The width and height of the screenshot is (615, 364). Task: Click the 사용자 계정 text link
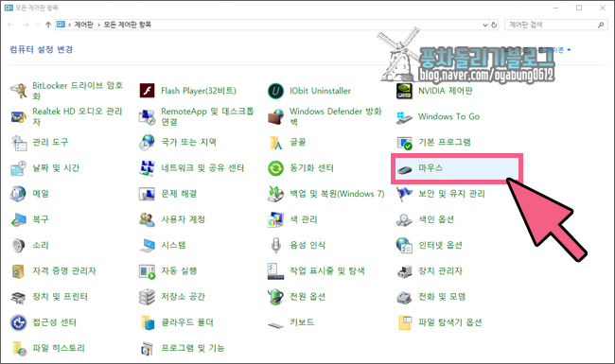tap(184, 219)
